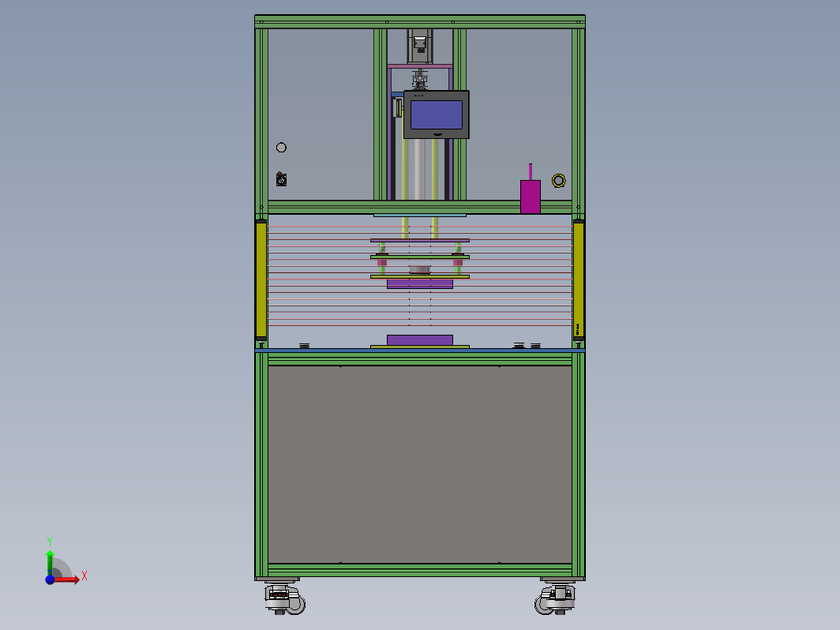This screenshot has width=840, height=630.
Task: Click the red X axis of the triad
Action: [68, 579]
